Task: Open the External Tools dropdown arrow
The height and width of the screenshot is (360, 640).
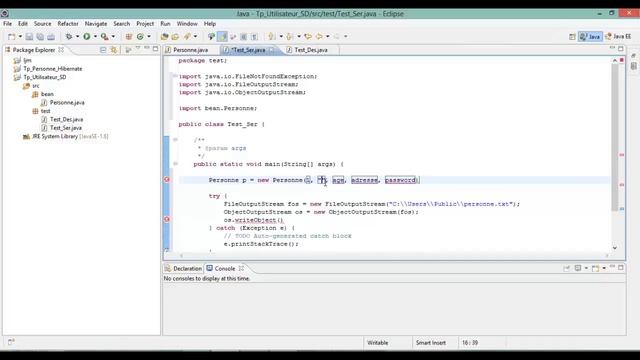Action: [x=113, y=37]
